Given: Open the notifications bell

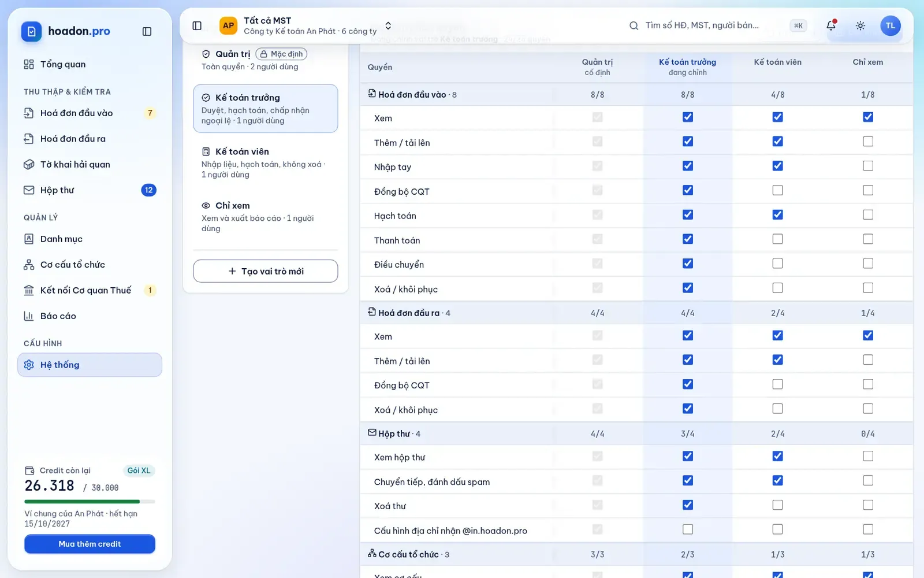Looking at the screenshot, I should [x=831, y=25].
